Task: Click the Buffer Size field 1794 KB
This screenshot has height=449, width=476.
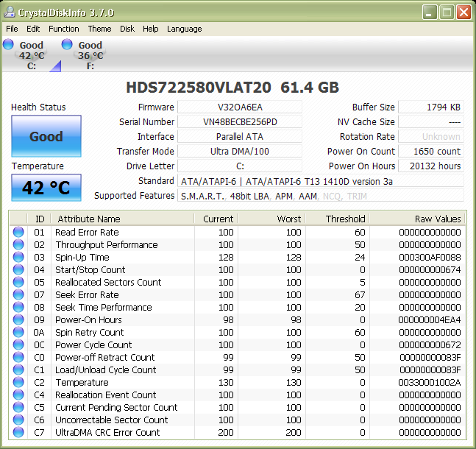Action: (x=431, y=107)
